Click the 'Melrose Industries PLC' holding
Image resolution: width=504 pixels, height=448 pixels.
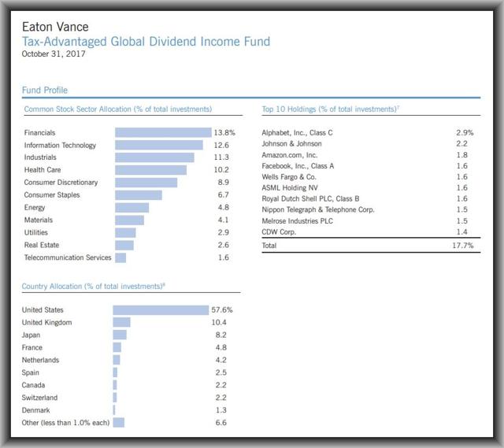click(298, 220)
